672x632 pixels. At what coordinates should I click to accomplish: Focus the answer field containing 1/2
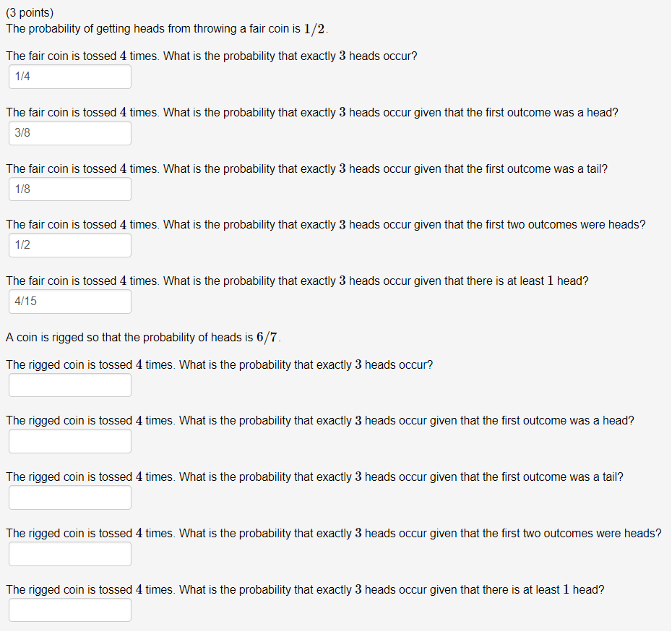pyautogui.click(x=70, y=245)
